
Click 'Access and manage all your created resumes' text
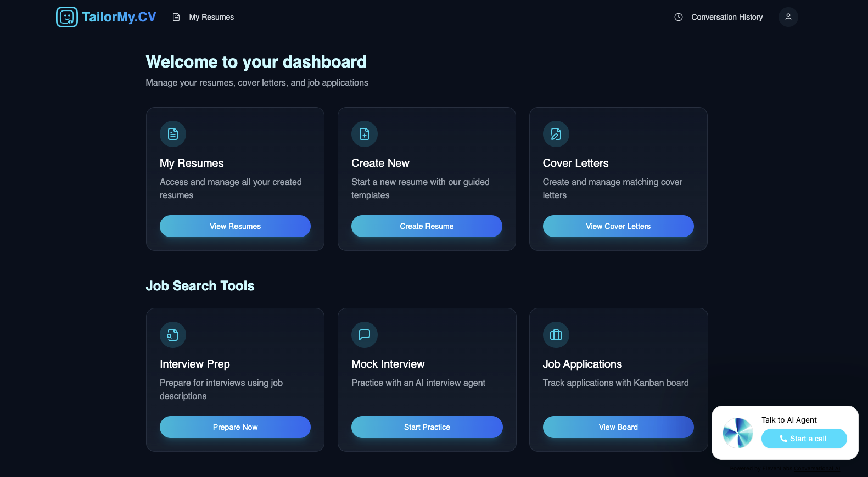231,188
